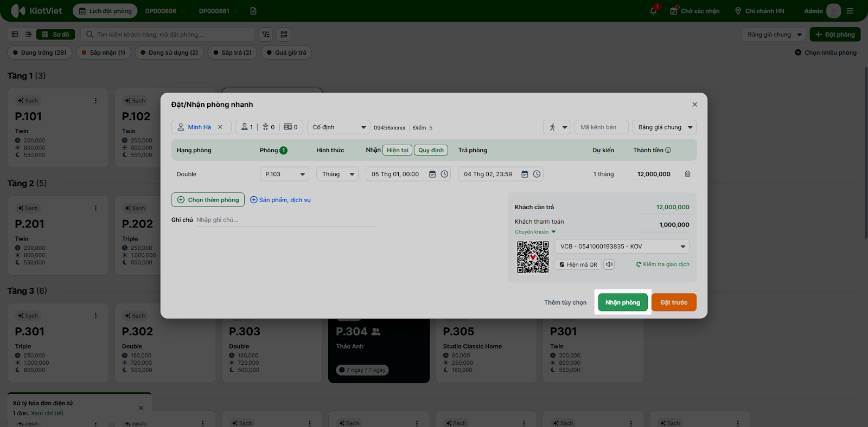Switch to table view icon behind the dialog
This screenshot has height=427, width=868.
pos(15,34)
